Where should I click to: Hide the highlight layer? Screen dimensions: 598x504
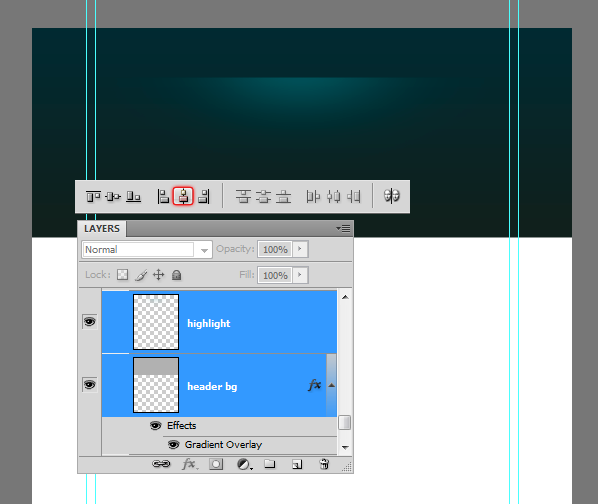pyautogui.click(x=90, y=322)
